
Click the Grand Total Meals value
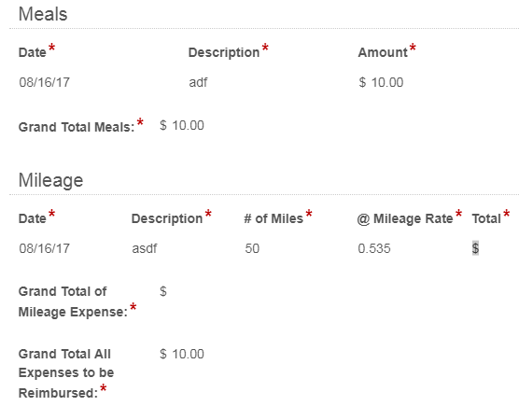[x=182, y=125]
